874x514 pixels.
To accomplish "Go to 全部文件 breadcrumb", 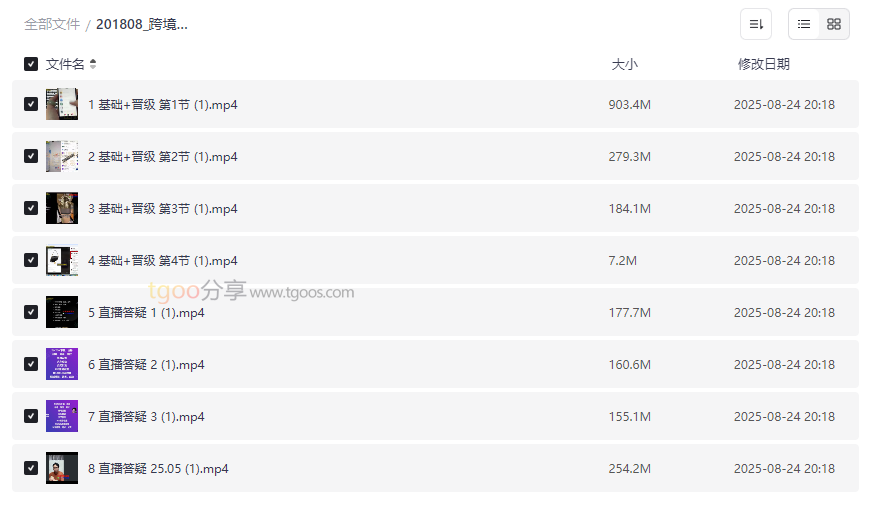I will [52, 24].
